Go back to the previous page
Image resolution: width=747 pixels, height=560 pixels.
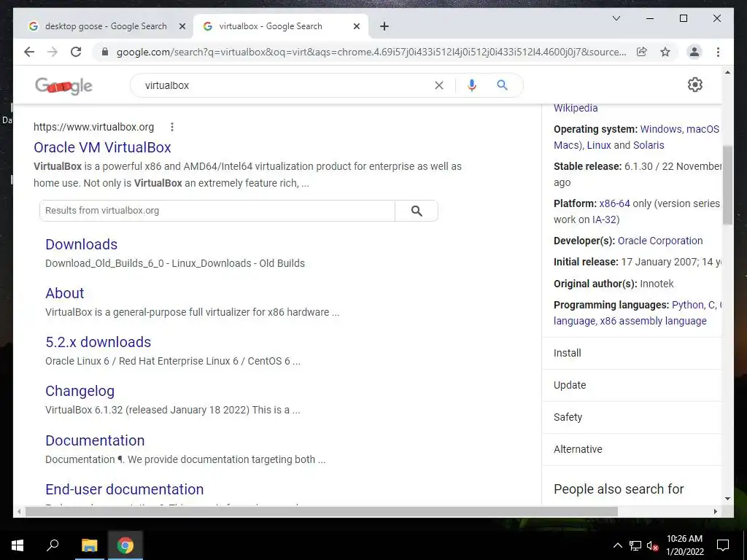click(29, 52)
